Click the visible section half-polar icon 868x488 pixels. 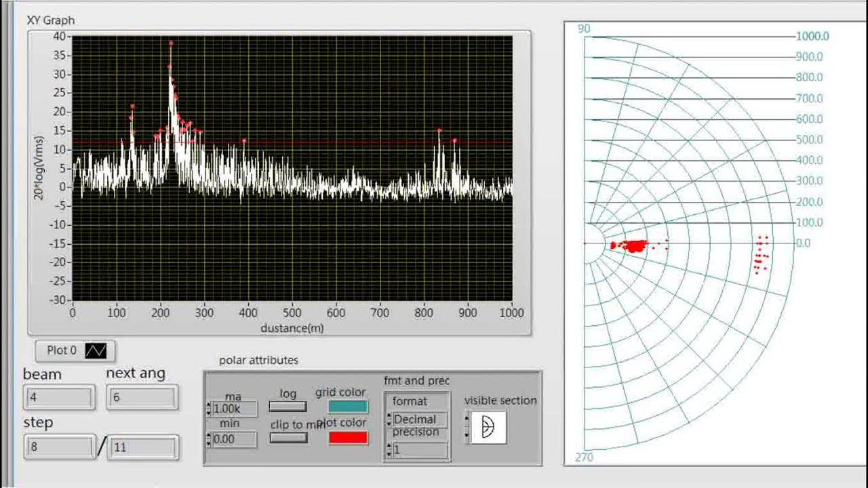pos(488,427)
